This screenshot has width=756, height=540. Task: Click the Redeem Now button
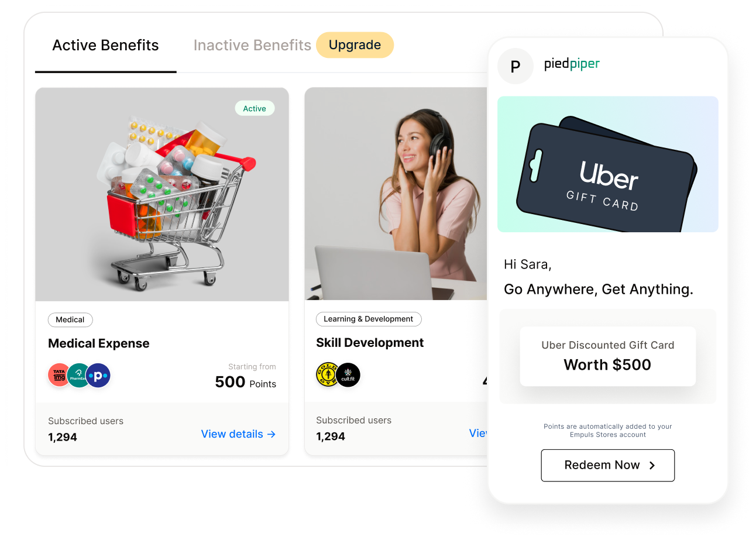point(607,466)
